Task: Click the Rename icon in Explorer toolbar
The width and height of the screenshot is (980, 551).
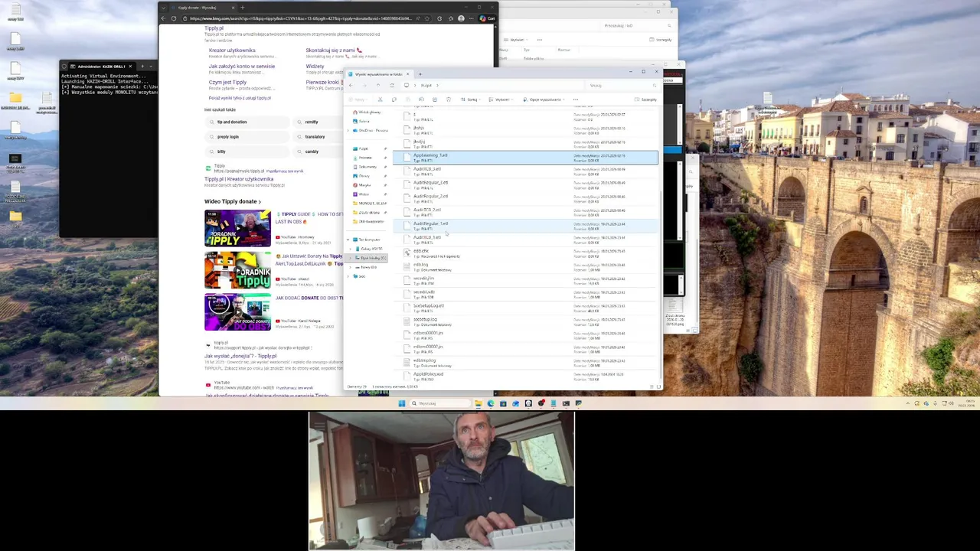Action: (421, 99)
